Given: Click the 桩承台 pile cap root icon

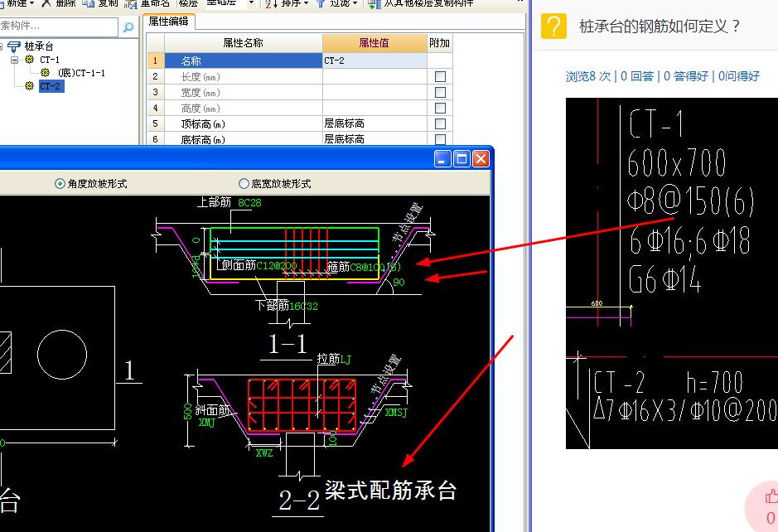Looking at the screenshot, I should (x=13, y=46).
